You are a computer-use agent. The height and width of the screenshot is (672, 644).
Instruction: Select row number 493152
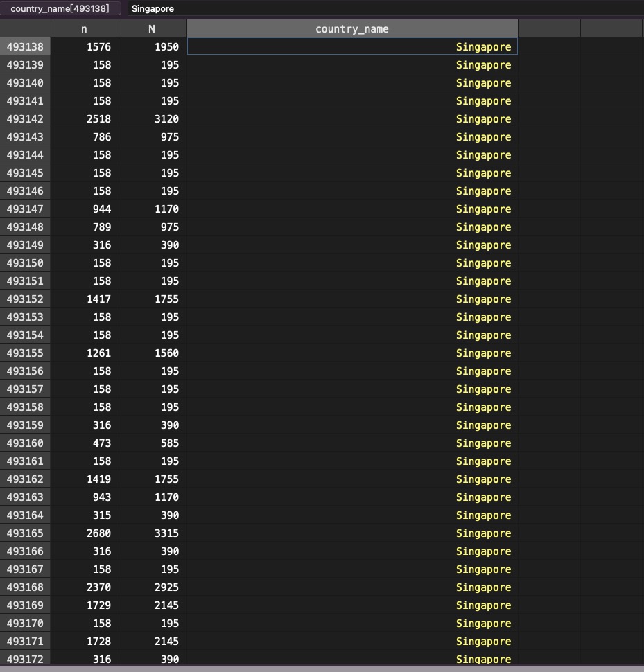click(x=25, y=299)
